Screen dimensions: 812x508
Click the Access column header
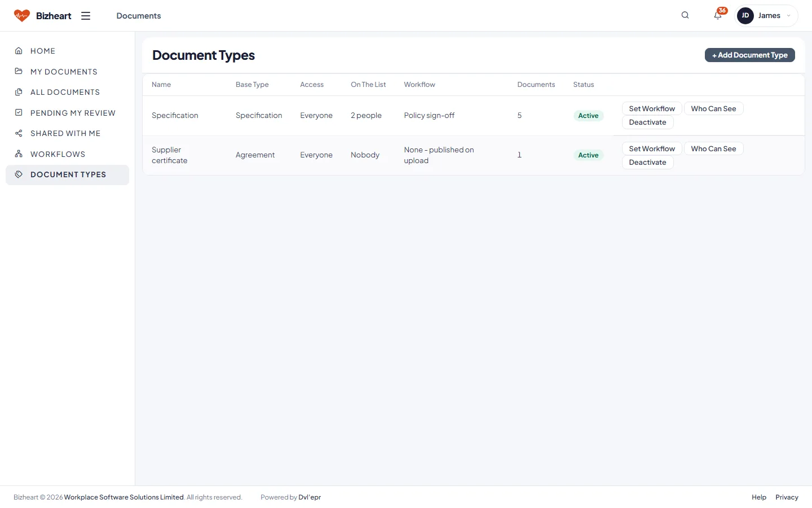click(312, 85)
